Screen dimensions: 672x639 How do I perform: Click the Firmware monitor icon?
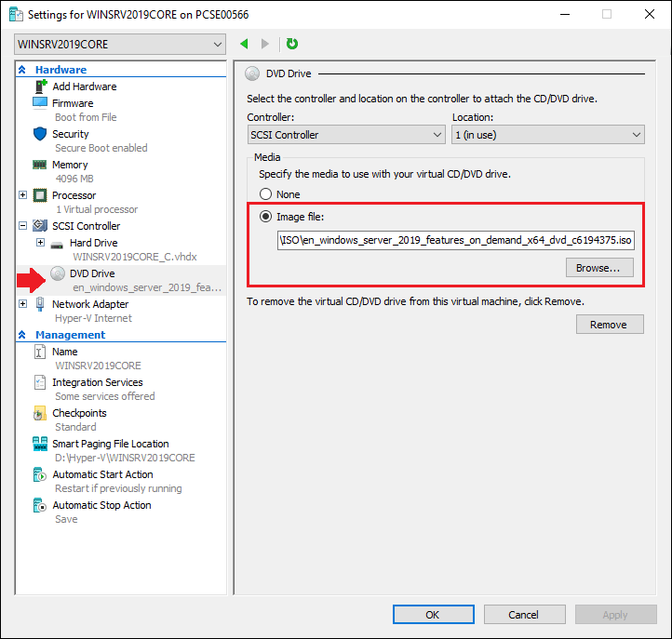click(x=40, y=103)
